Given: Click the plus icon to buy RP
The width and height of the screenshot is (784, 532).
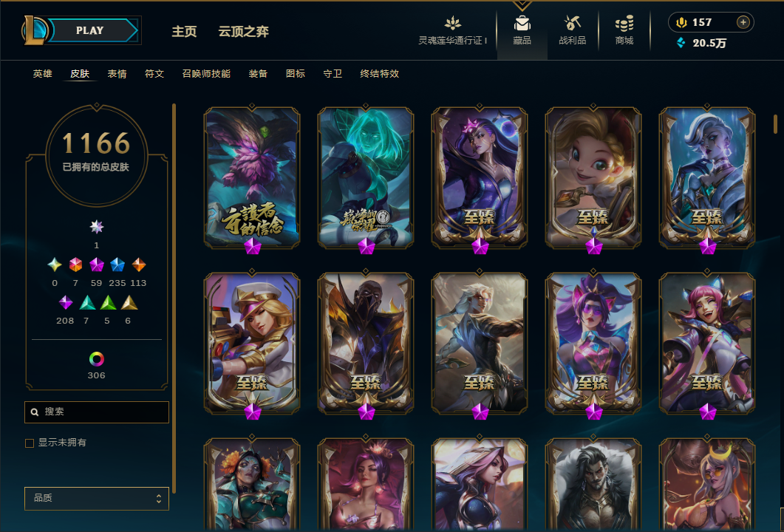Looking at the screenshot, I should click(743, 22).
